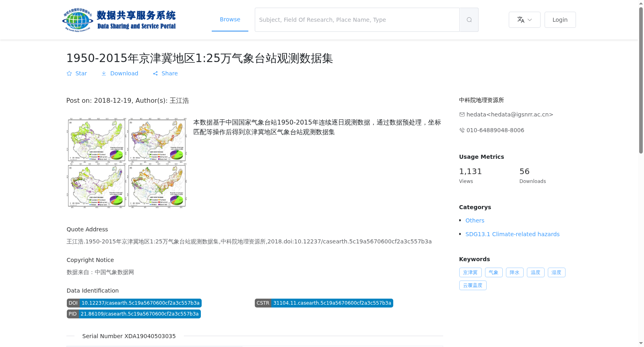Select the 降水 keyword tag
This screenshot has width=644, height=347.
(x=514, y=272)
